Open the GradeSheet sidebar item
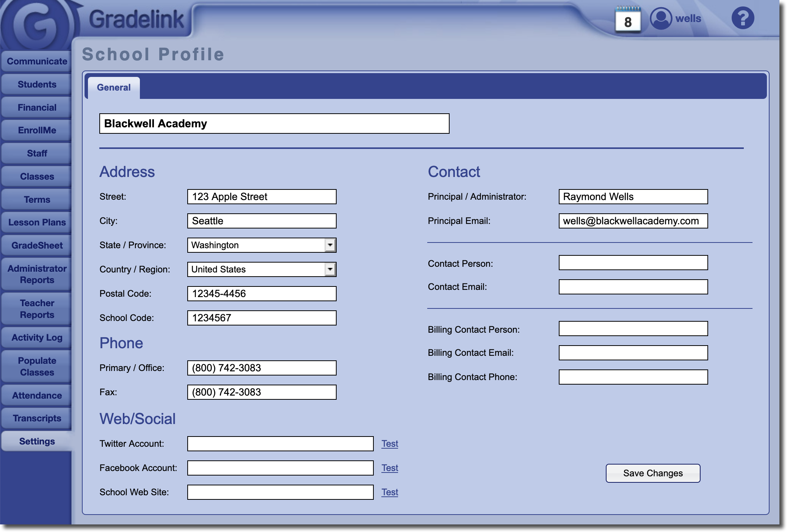This screenshot has height=532, width=787. (37, 246)
